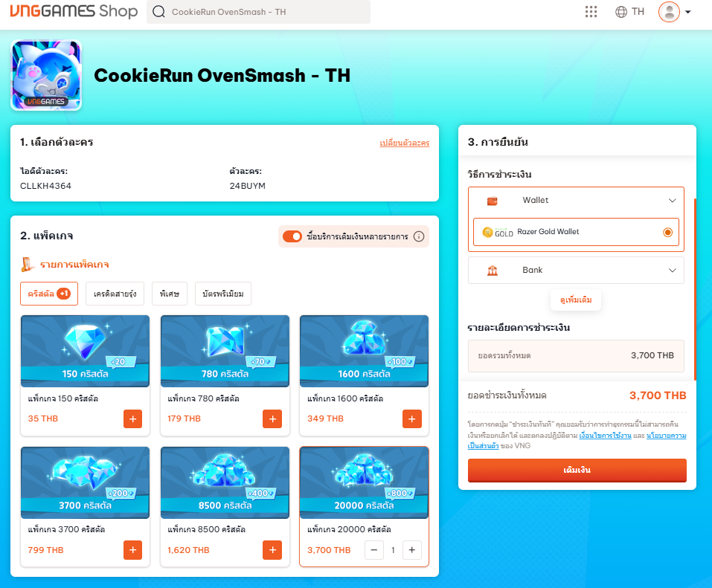Switch to the บัตรพรีเมียม tab
The width and height of the screenshot is (712, 588).
223,294
